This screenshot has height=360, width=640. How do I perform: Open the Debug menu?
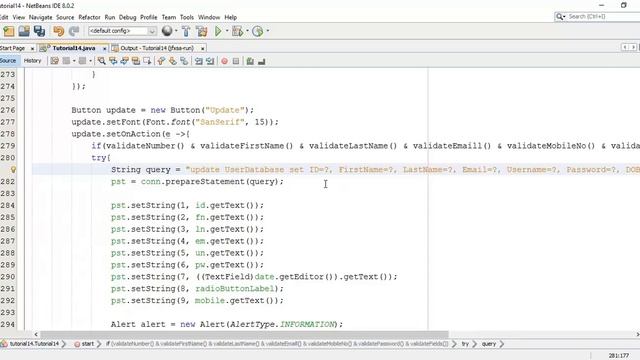[127, 17]
